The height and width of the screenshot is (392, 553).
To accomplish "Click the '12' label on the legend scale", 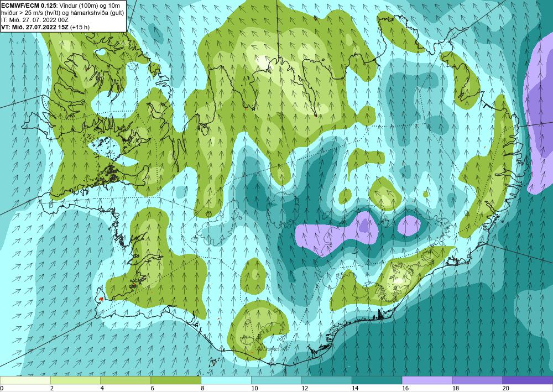I will [305, 388].
